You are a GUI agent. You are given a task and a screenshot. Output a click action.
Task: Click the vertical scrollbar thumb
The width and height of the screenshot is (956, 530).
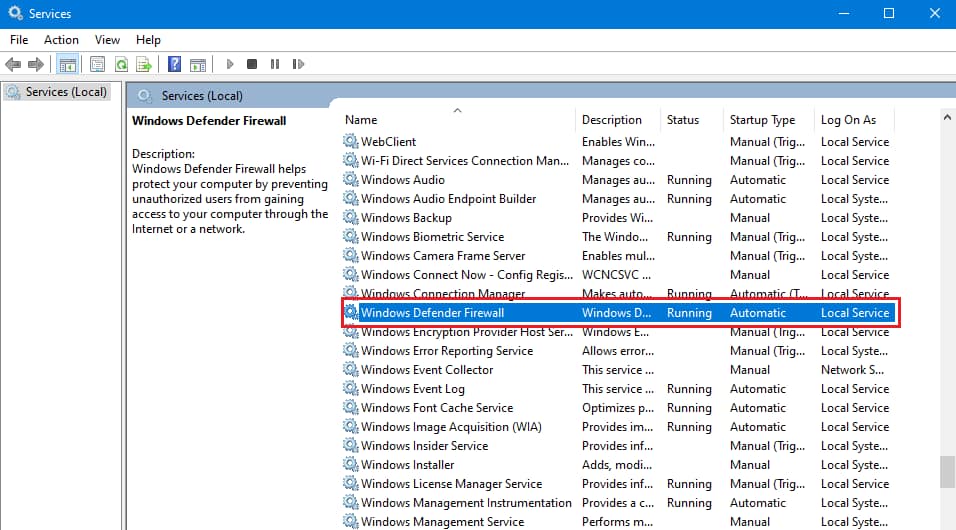point(947,471)
